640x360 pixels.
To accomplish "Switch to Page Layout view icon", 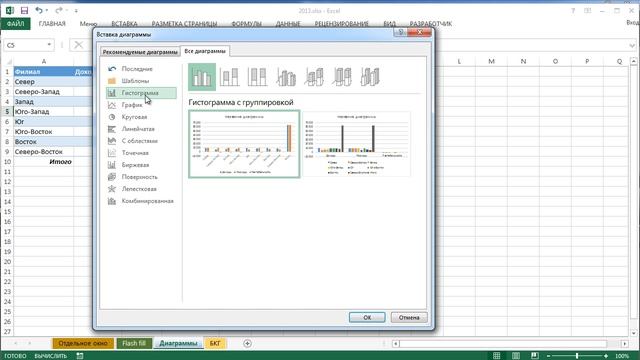I will (x=516, y=356).
